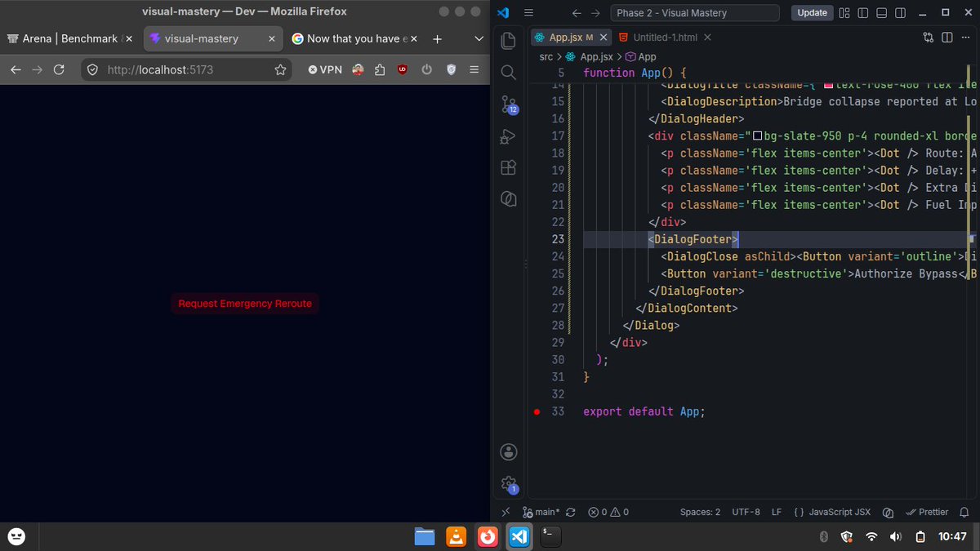Open the chat assistant icon in activity bar
The height and width of the screenshot is (551, 980).
[508, 199]
